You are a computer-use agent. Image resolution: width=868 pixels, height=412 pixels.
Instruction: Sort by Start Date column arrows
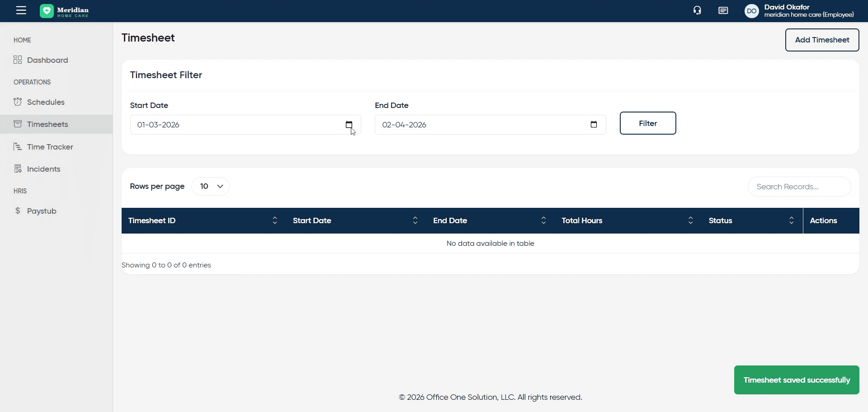[x=415, y=220]
